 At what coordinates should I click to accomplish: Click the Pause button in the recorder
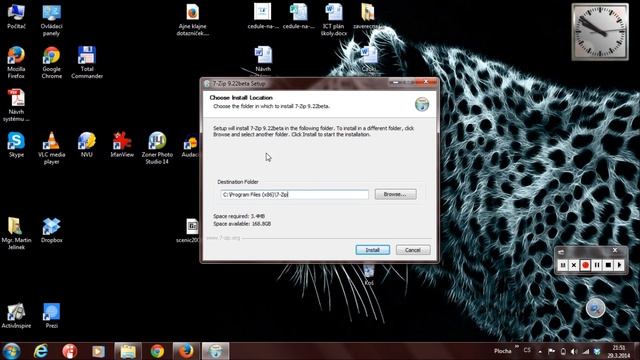(597, 265)
